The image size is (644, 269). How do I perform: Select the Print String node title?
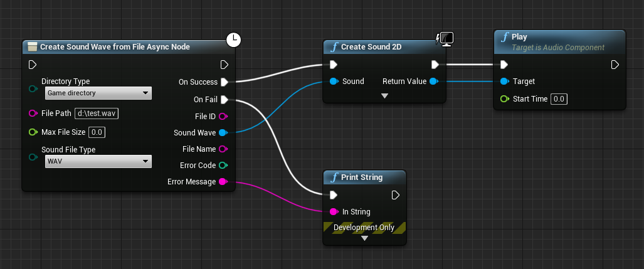tap(362, 177)
